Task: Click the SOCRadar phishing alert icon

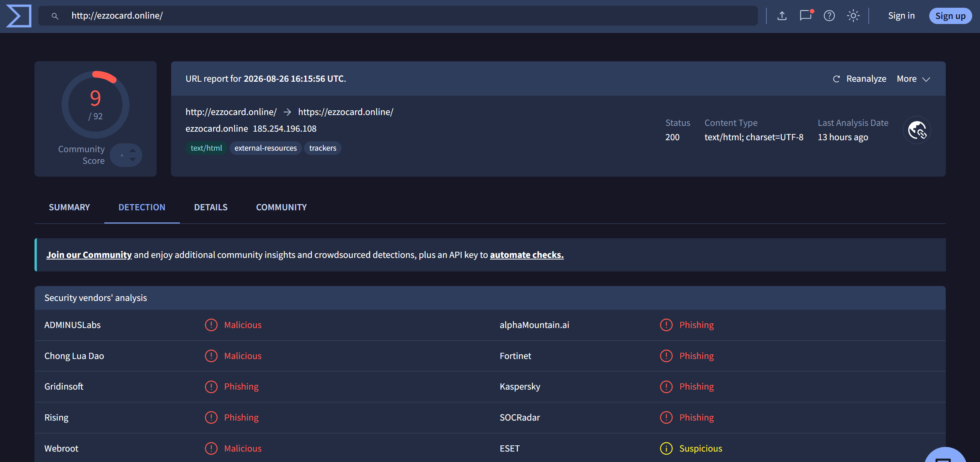Action: point(666,417)
